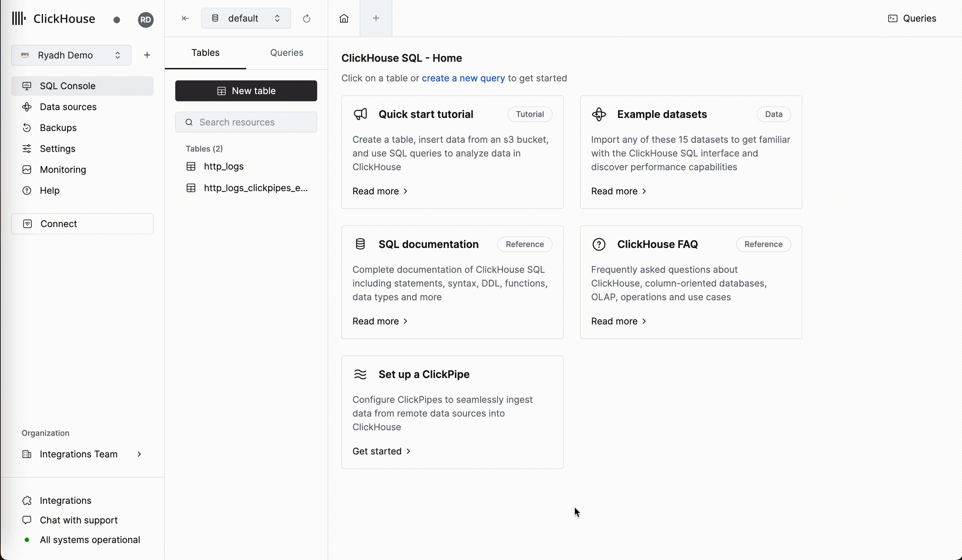Click the Search resources field
962x560 pixels.
pos(246,122)
